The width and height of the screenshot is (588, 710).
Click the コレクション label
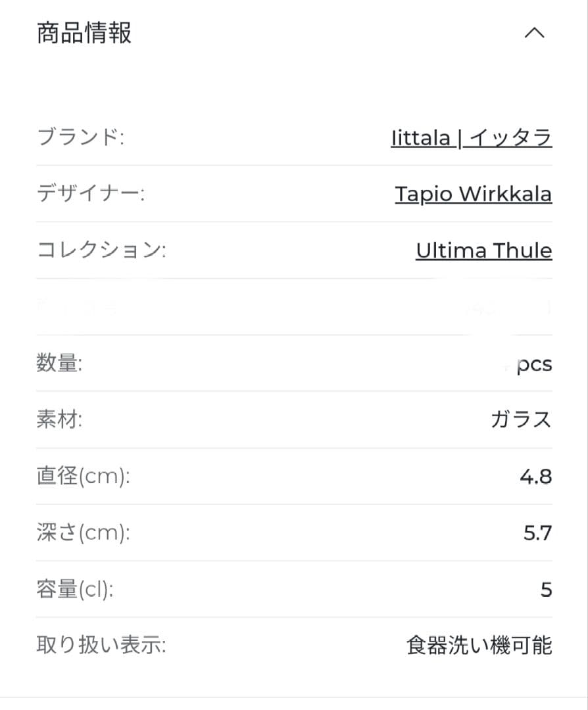101,250
